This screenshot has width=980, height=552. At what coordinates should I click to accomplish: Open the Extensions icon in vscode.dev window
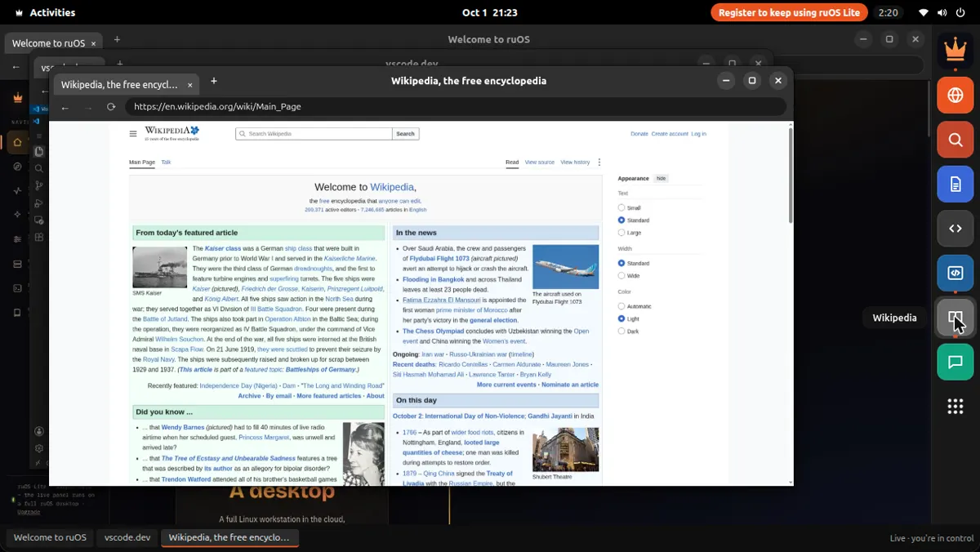(38, 238)
